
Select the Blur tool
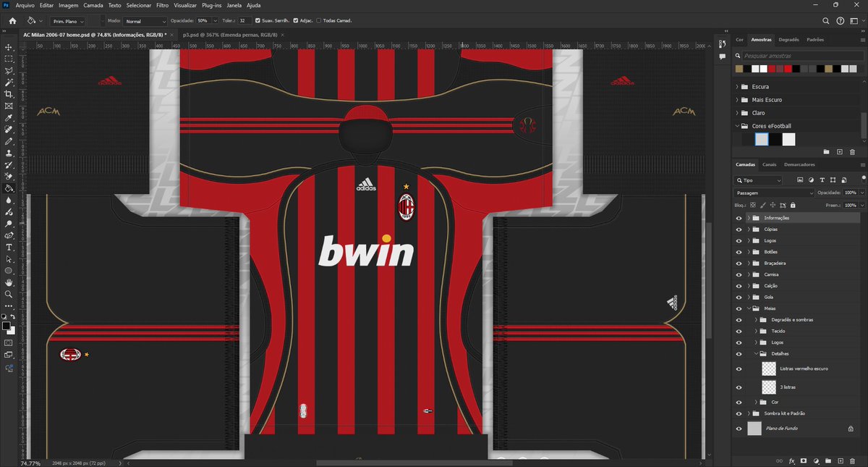pos(9,200)
